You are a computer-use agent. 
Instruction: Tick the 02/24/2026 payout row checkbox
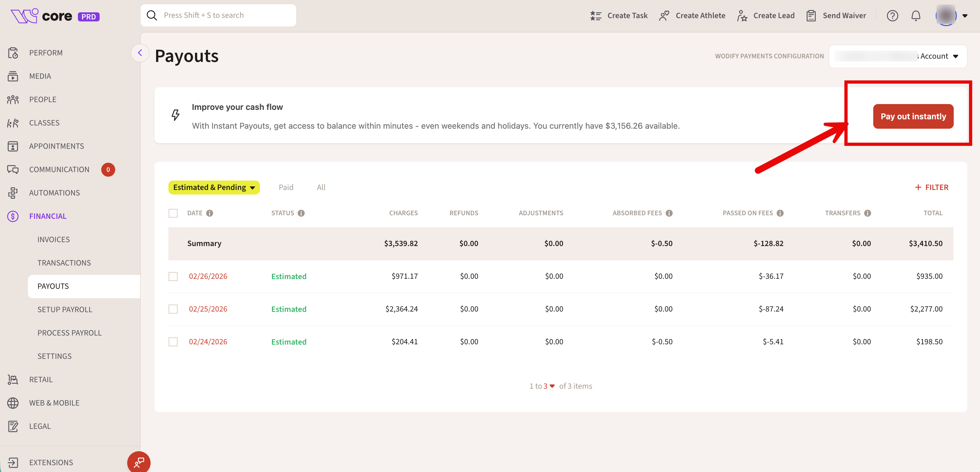point(173,342)
